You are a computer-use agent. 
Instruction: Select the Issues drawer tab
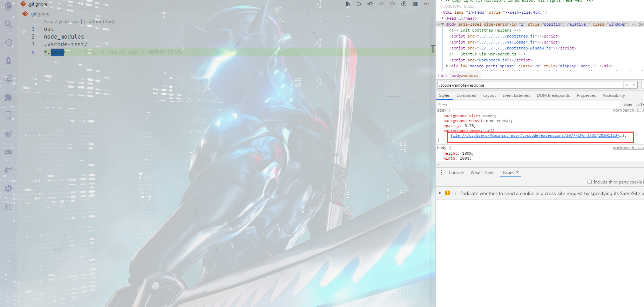coord(508,173)
